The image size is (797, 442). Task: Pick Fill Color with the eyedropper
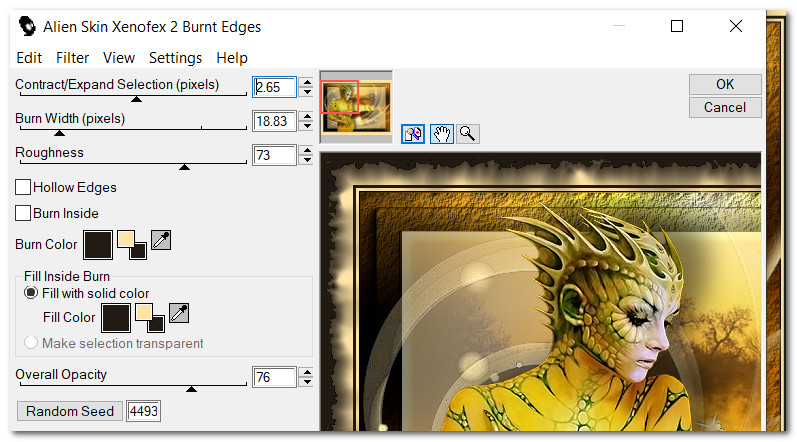coord(179,313)
